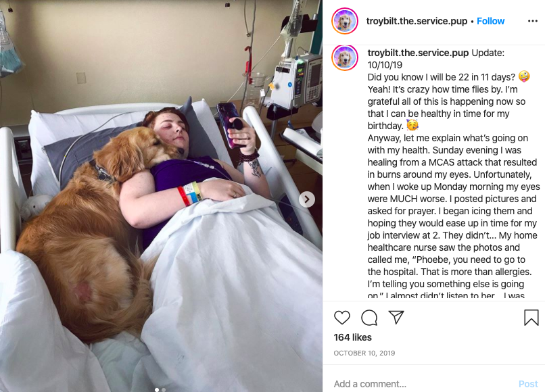The width and height of the screenshot is (545, 392).
Task: View the 164 likes list
Action: [353, 337]
